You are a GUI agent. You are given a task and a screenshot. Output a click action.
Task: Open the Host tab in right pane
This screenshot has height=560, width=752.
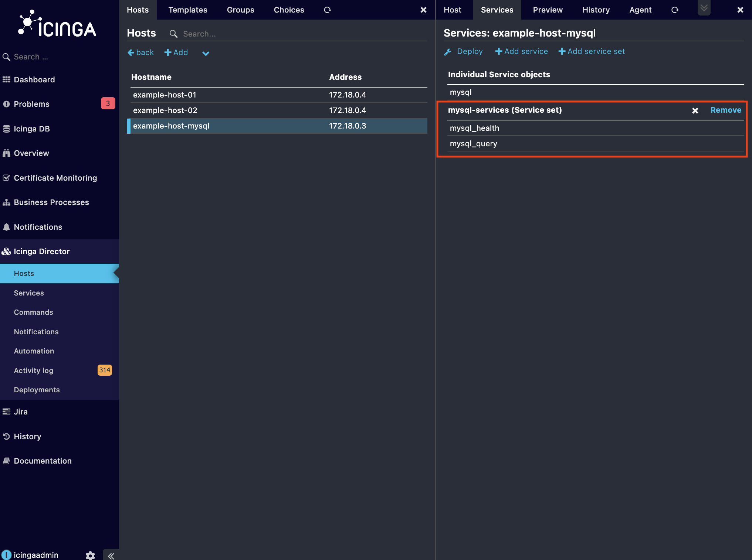pos(453,10)
